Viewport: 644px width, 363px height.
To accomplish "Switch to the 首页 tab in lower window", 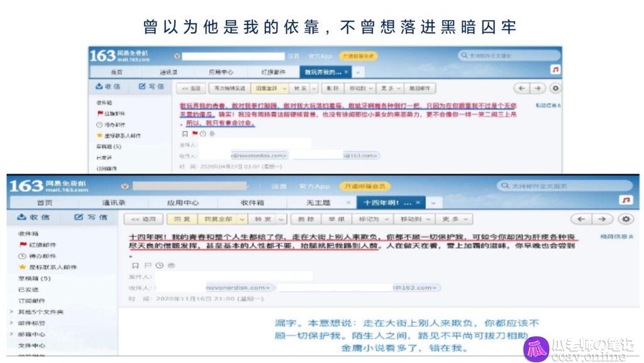I will pos(45,203).
